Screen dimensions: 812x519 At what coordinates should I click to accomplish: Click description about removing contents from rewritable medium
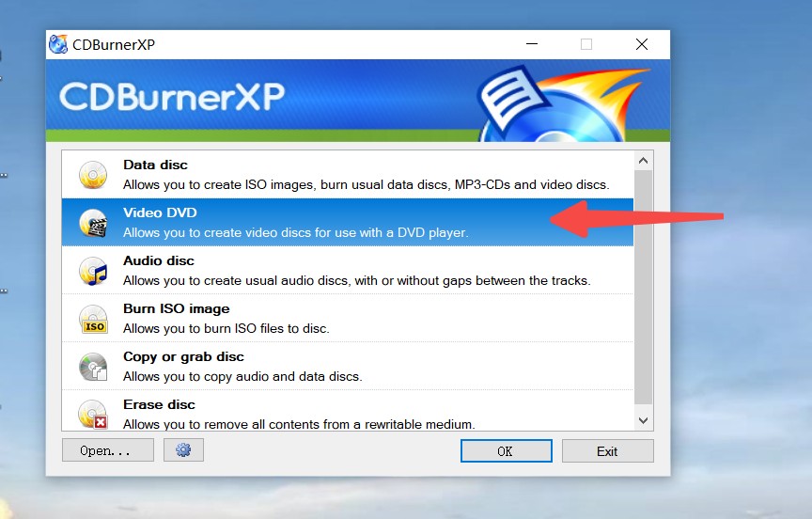coord(299,424)
